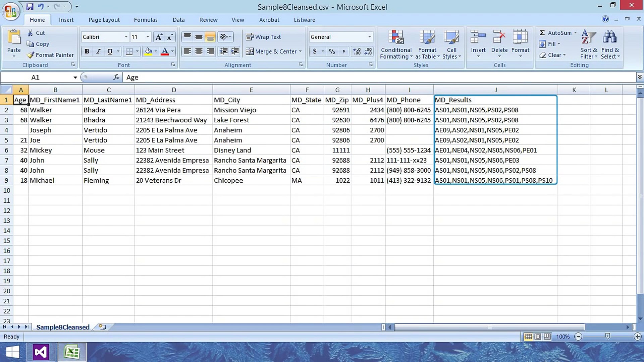Apply Accounting dollar number format
Viewport: 644px width, 362px height.
[x=315, y=51]
